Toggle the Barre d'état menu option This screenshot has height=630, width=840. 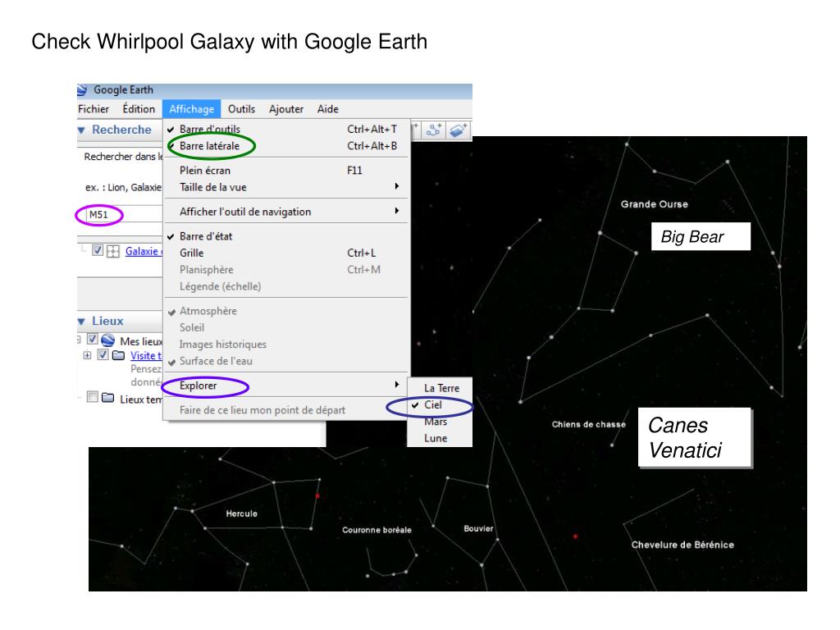click(287, 236)
